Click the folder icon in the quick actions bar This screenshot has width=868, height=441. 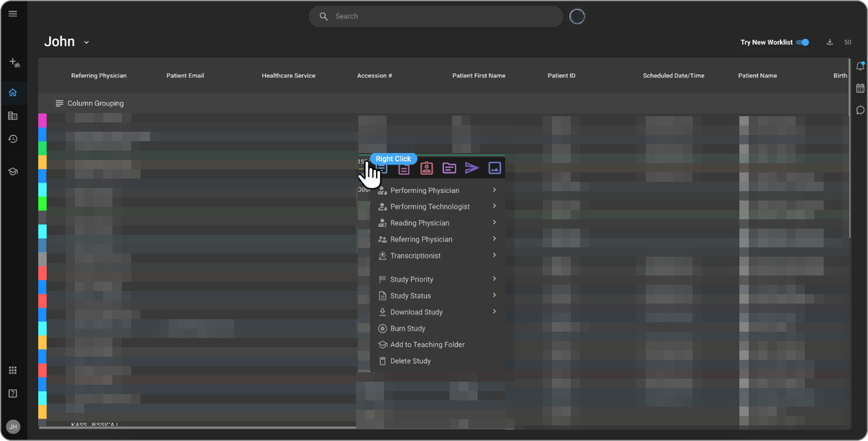pyautogui.click(x=449, y=168)
